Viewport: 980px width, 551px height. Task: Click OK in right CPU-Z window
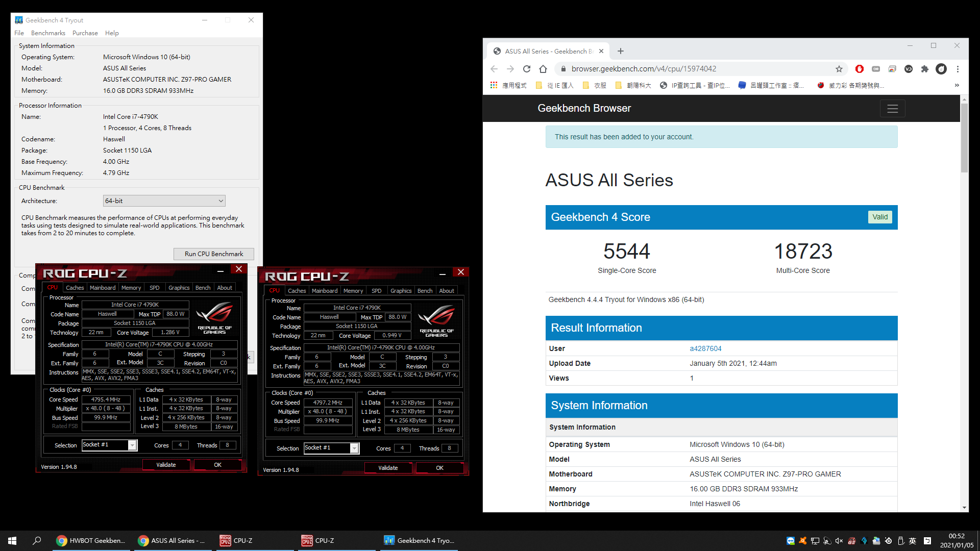click(x=439, y=468)
